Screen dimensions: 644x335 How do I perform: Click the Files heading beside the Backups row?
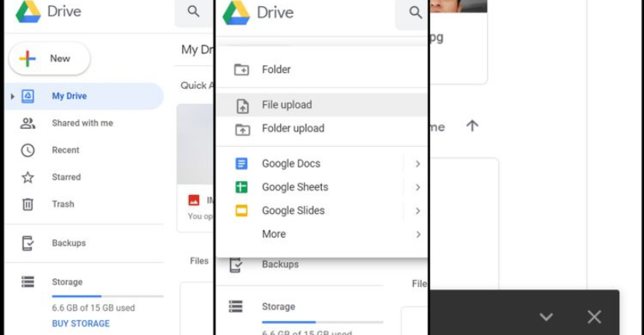click(x=199, y=261)
